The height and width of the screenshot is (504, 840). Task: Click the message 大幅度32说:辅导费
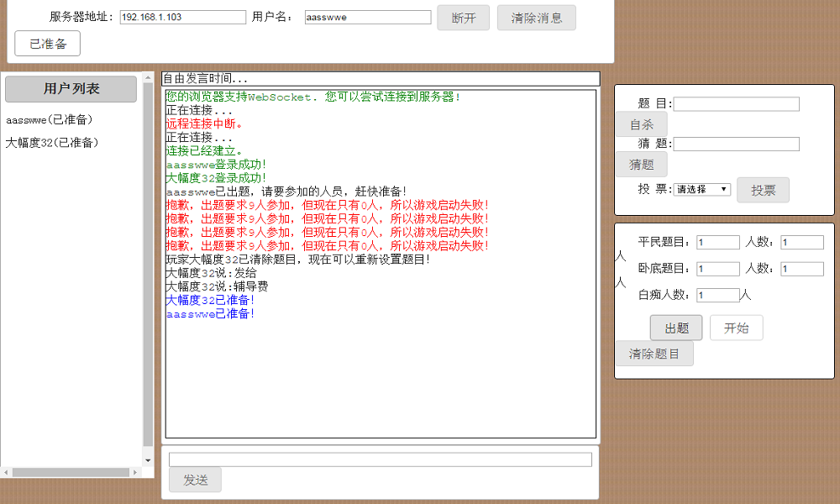[x=217, y=286]
